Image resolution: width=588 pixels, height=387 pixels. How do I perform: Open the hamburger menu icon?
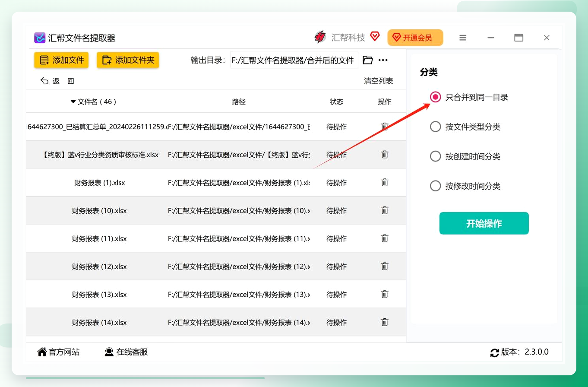pos(463,38)
